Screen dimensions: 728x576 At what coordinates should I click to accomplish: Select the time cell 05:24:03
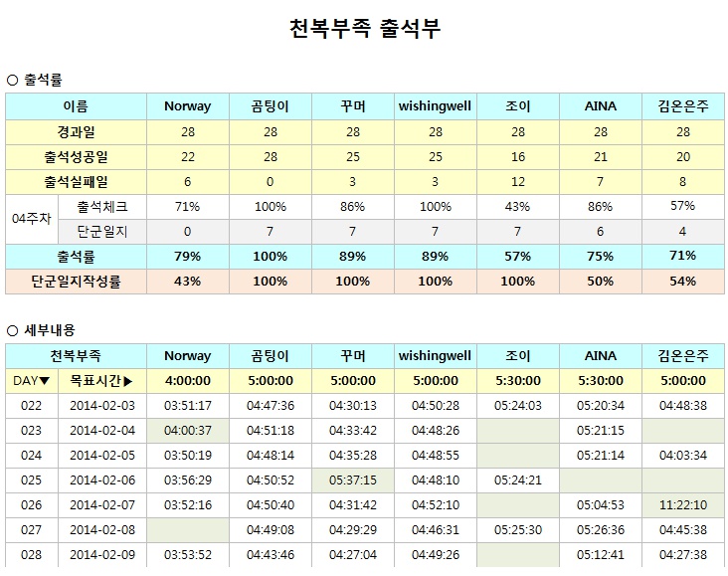tap(518, 406)
